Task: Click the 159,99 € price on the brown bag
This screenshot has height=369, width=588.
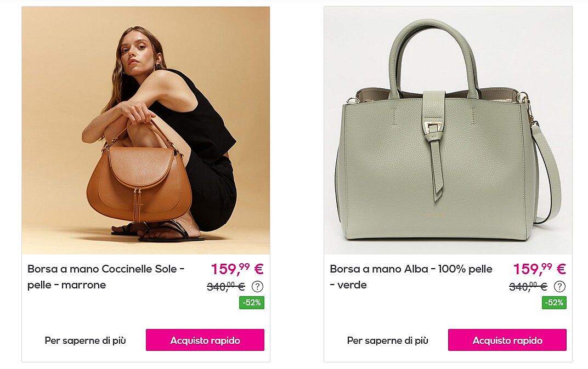Action: [238, 269]
